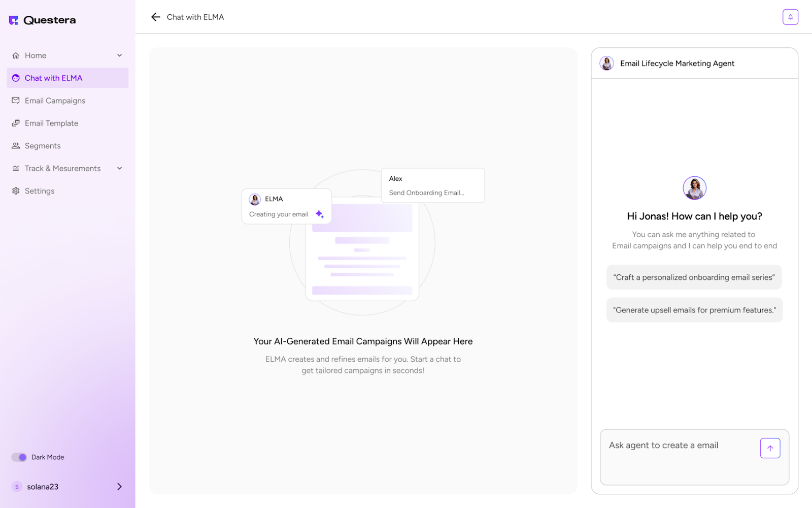
Task: Expand the Home menu chevron
Action: 120,55
